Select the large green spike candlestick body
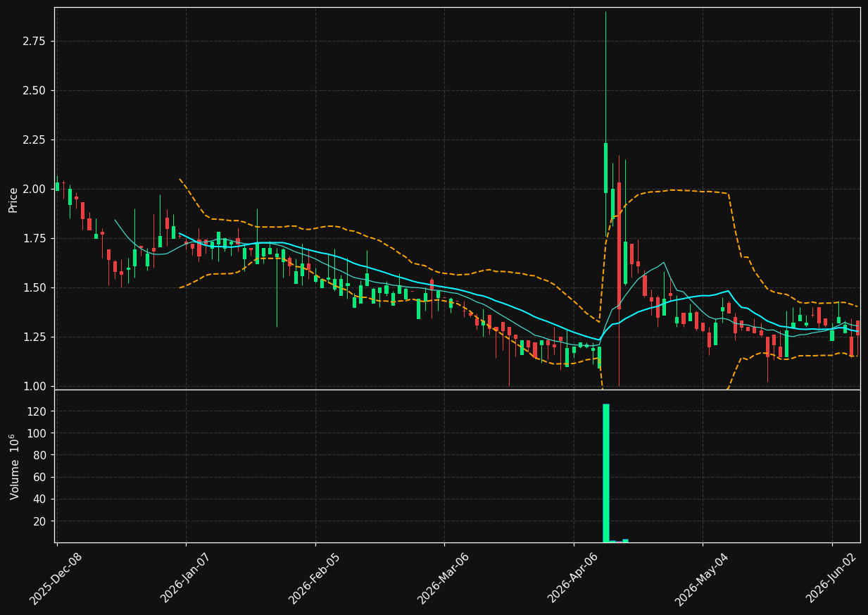Image resolution: width=868 pixels, height=615 pixels. pyautogui.click(x=605, y=168)
